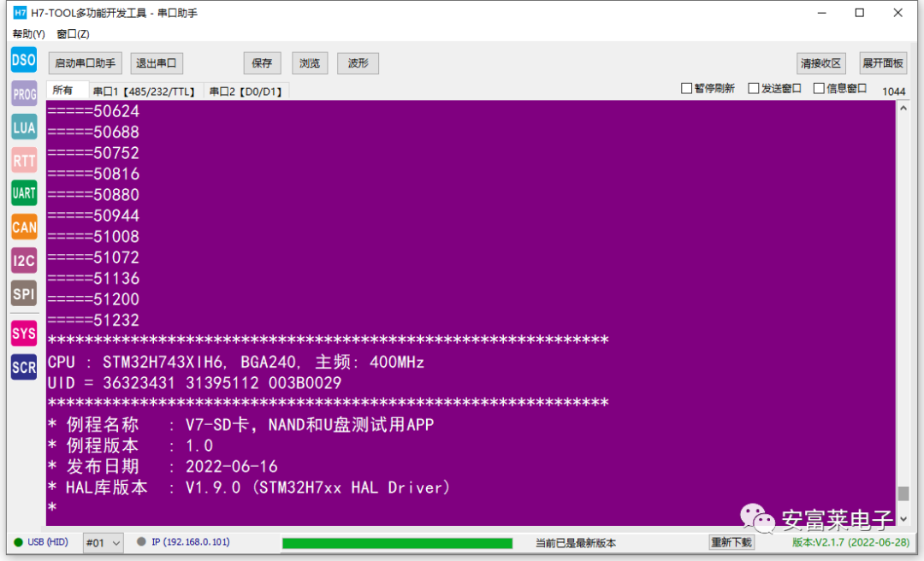The image size is (924, 561).
Task: Open the #01 device dropdown
Action: (104, 543)
